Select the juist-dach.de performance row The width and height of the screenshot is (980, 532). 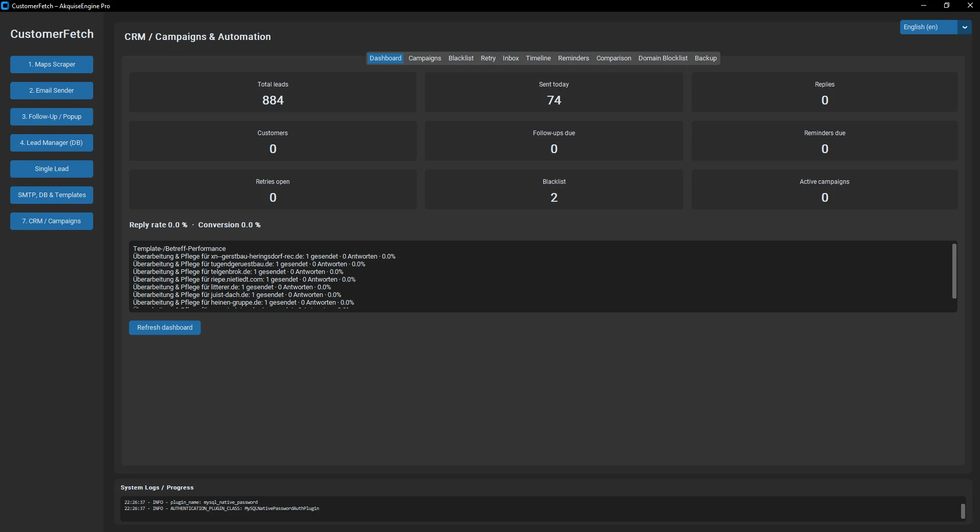point(237,295)
